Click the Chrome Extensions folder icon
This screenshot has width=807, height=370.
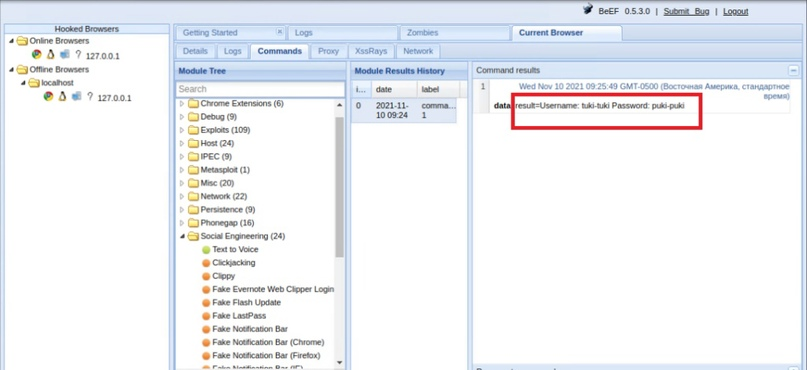tap(193, 103)
